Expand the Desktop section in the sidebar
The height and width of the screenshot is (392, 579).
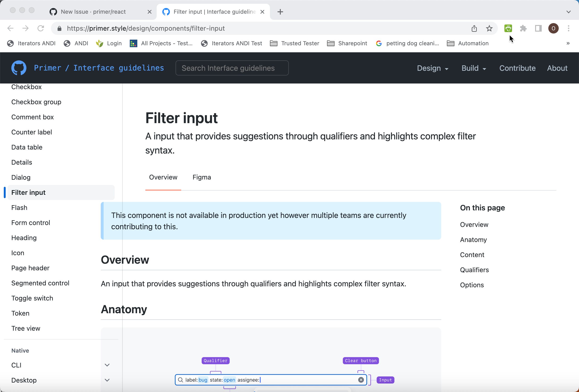107,380
